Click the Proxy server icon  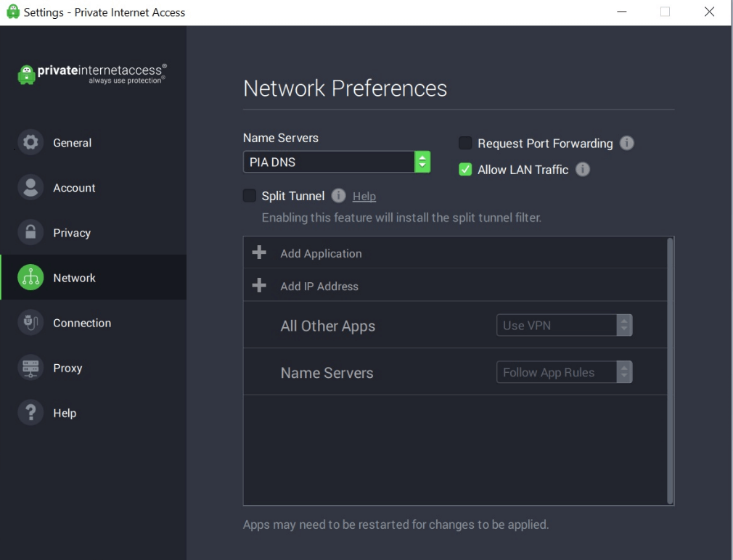[x=30, y=368]
